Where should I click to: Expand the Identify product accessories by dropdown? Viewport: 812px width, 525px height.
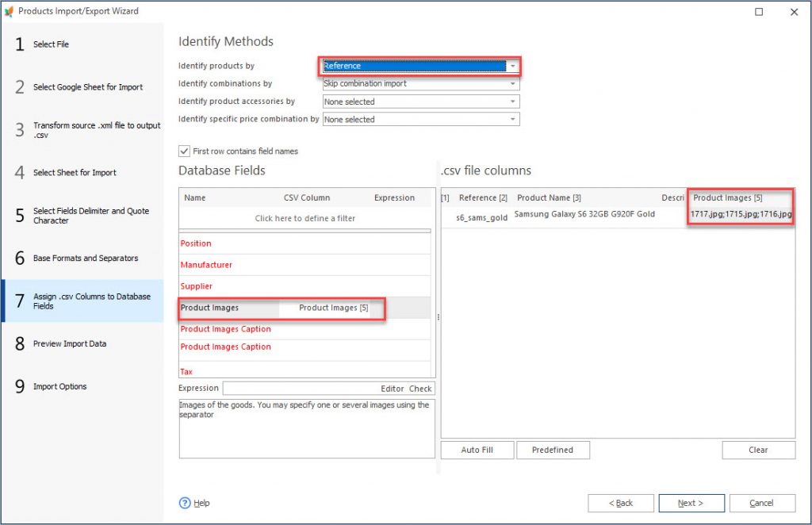pyautogui.click(x=513, y=102)
